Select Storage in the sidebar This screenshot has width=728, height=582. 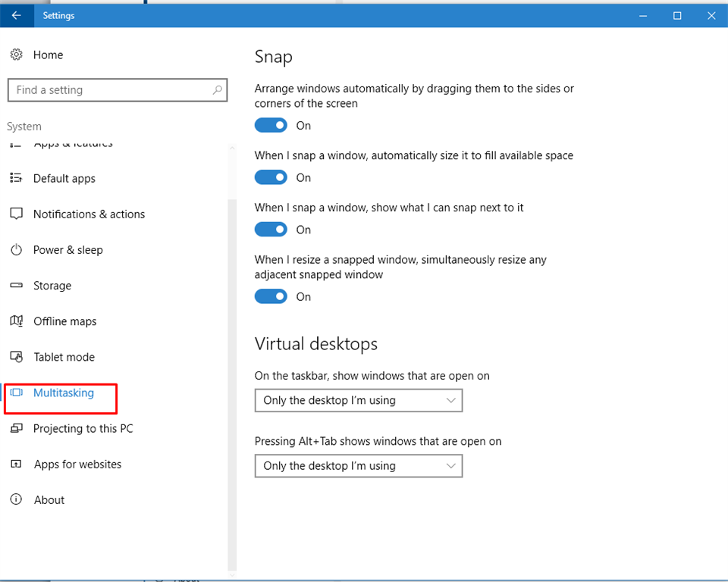click(52, 286)
